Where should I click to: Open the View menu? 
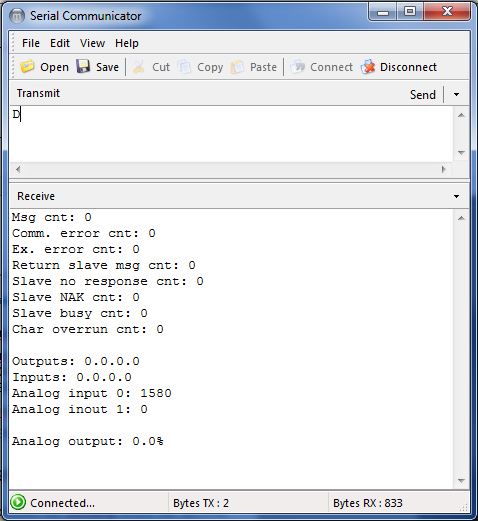click(92, 43)
